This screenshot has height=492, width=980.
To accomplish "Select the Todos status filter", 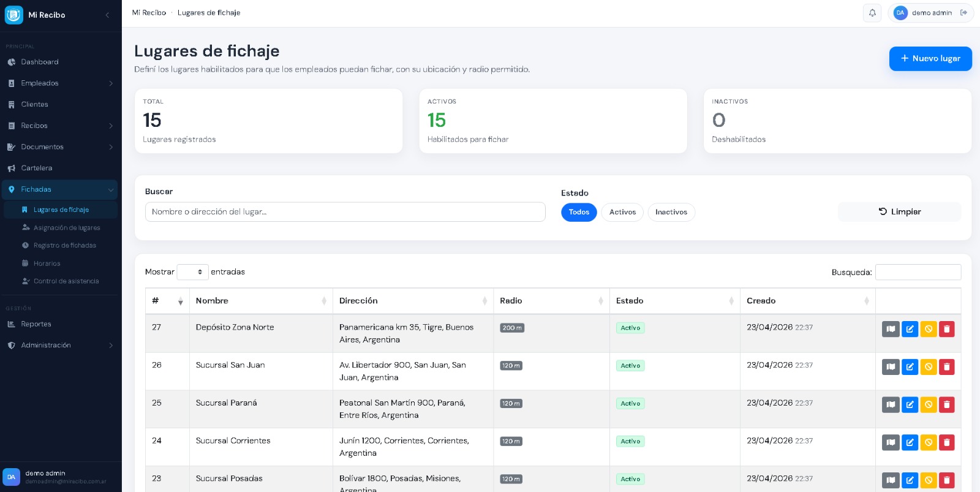I will (x=578, y=212).
